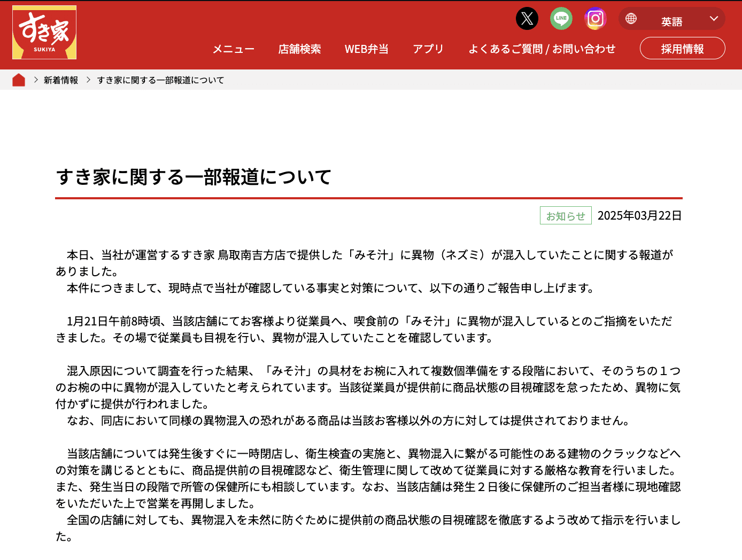This screenshot has height=560, width=742.
Task: Select WEB弁当 in the navigation bar
Action: click(x=366, y=49)
